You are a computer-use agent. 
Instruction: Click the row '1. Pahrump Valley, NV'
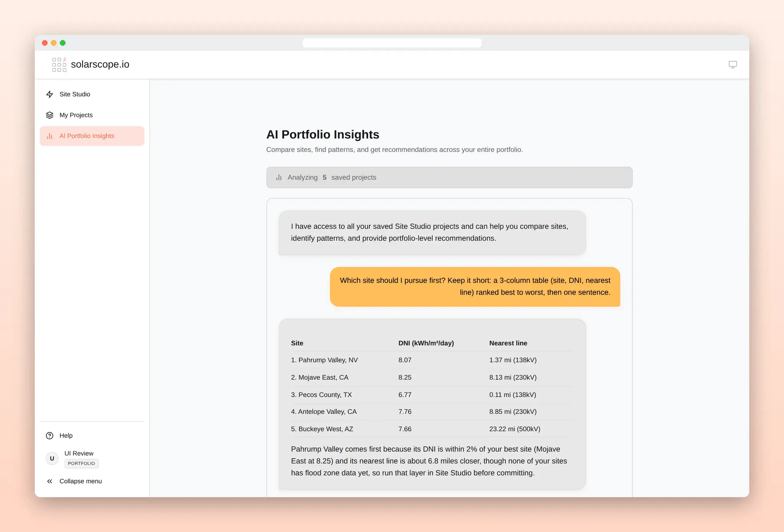coord(431,360)
